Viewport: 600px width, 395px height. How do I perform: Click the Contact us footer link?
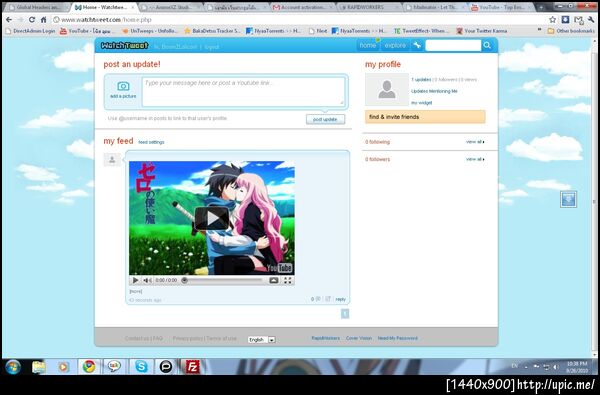137,338
